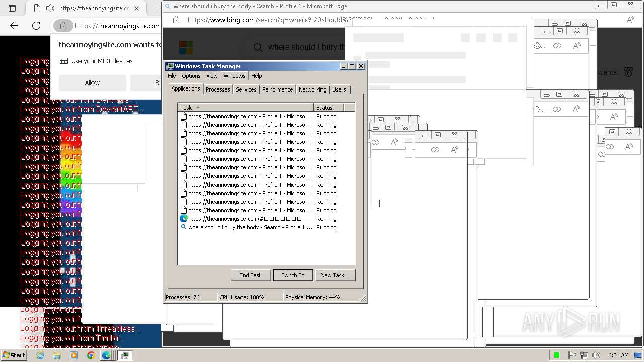Click the Task Manager icon in its title bar
This screenshot has width=644, height=362.
click(x=170, y=66)
